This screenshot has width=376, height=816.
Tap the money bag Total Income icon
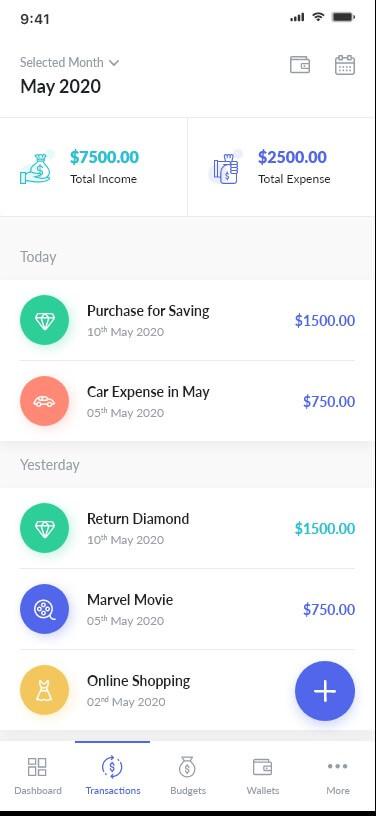[36, 168]
